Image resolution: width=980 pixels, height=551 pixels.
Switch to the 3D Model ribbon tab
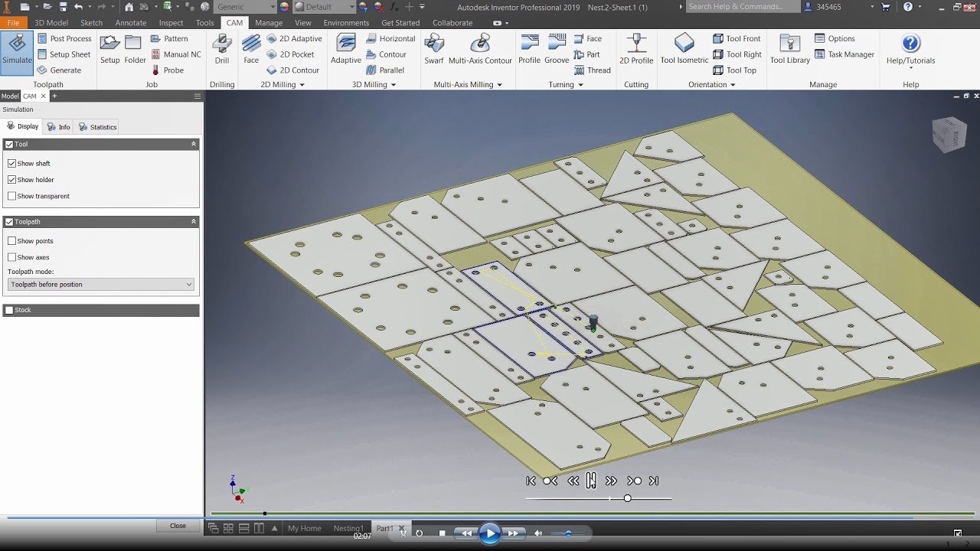51,22
